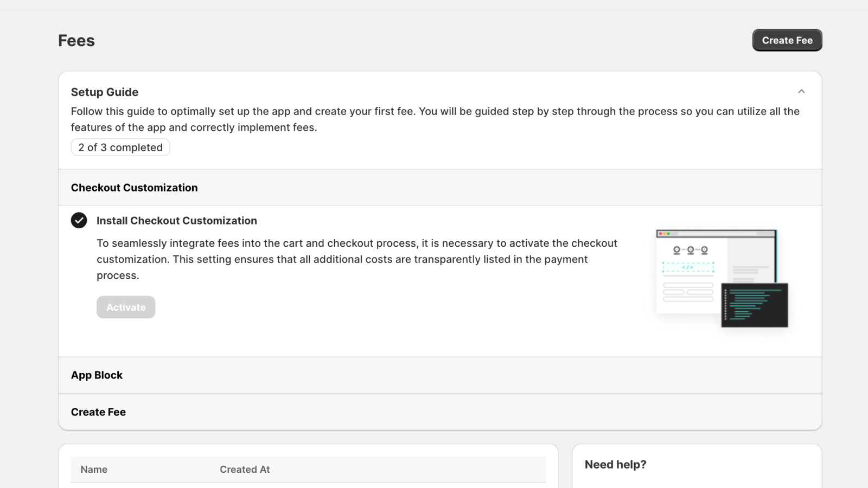The width and height of the screenshot is (868, 488).
Task: View the checkout customization illustration
Action: 722,277
